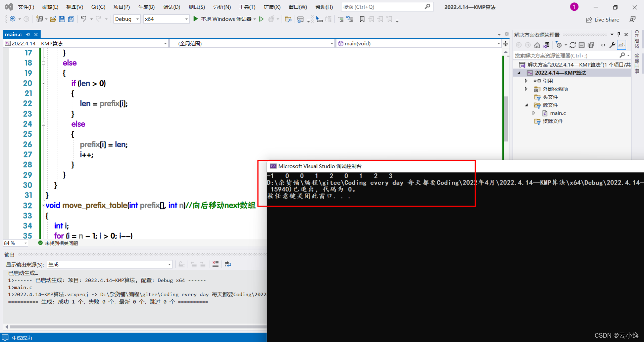Click the sync/refresh icon in Solution Explorer
Screen dimensions: 644x342
click(573, 45)
